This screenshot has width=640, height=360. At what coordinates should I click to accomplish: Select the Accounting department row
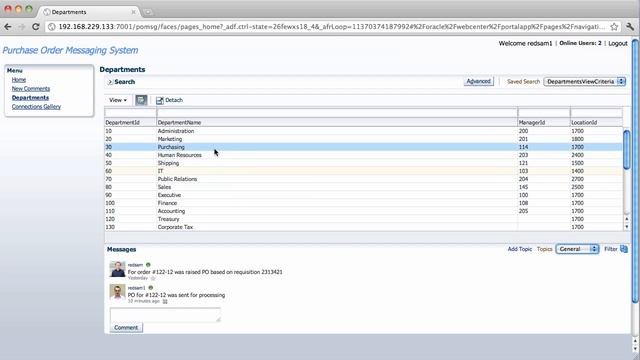364,211
